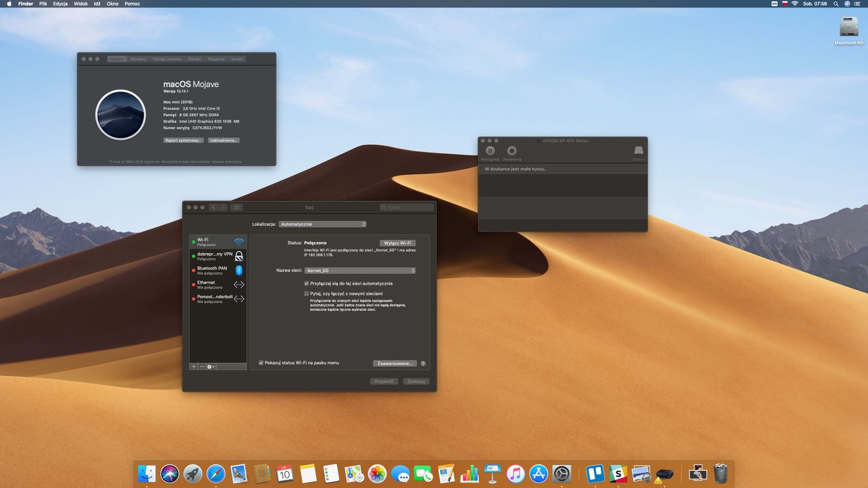Click the search field in Sieć window
This screenshot has width=868, height=488.
click(407, 207)
